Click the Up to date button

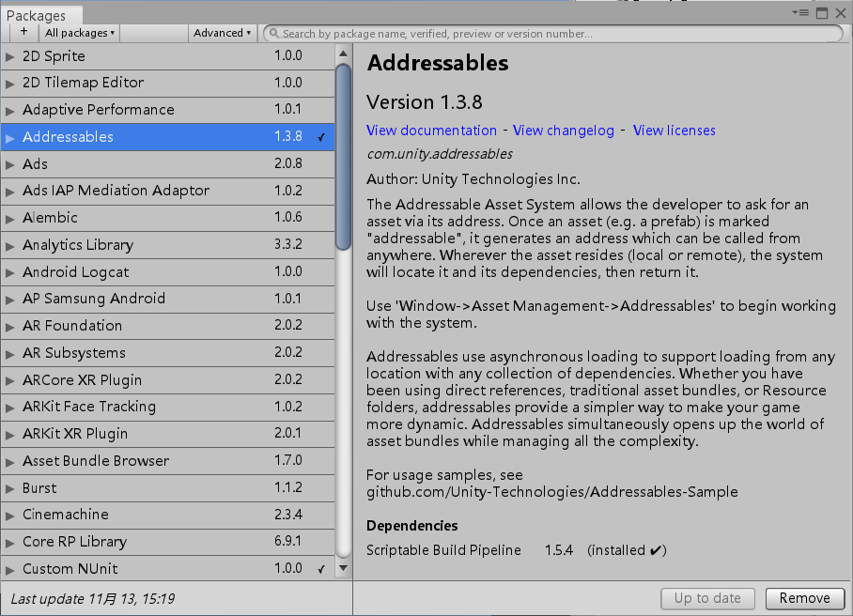point(707,598)
